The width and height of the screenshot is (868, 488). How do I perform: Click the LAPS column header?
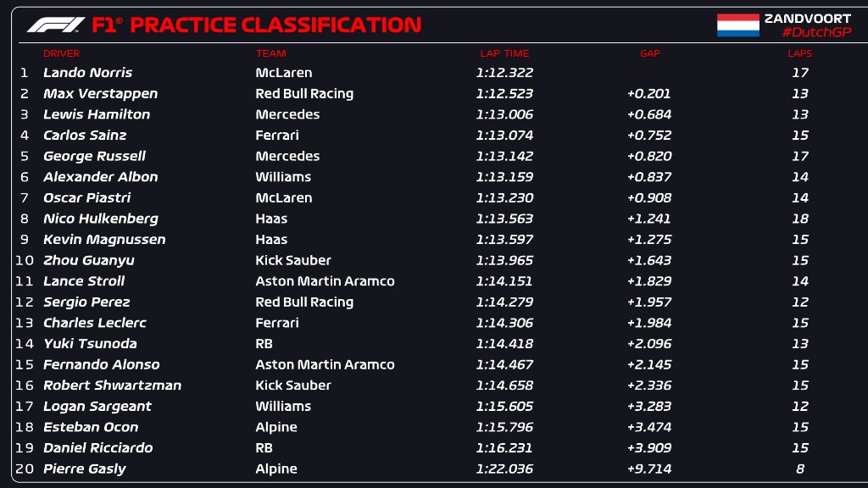(x=799, y=53)
